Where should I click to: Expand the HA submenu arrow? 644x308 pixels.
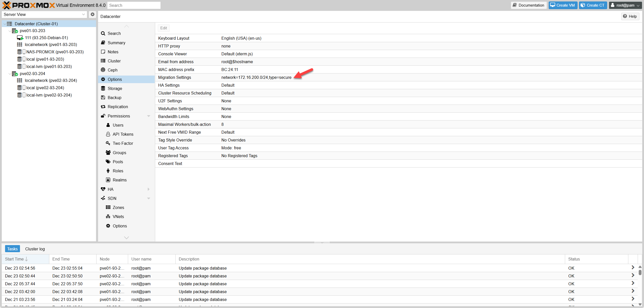coord(149,189)
